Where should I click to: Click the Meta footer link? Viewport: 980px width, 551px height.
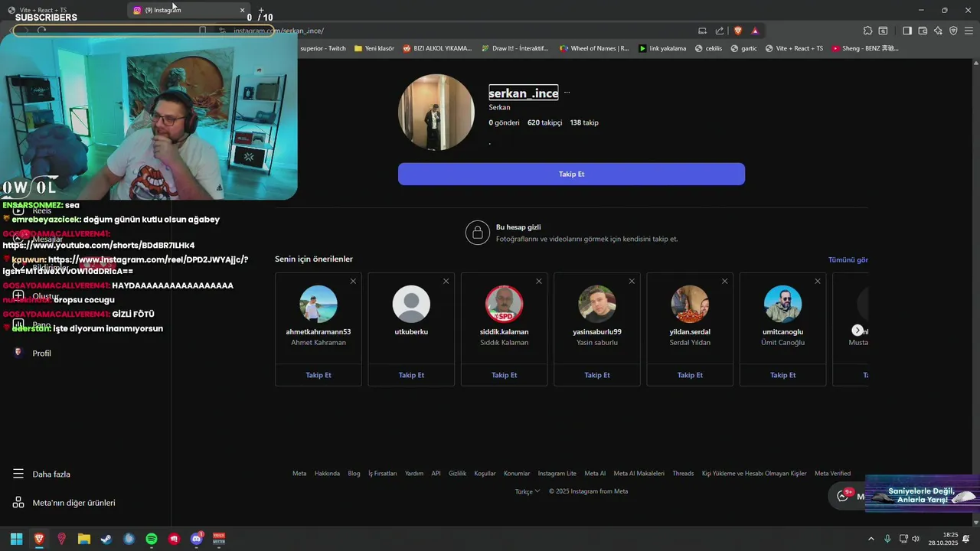point(299,473)
